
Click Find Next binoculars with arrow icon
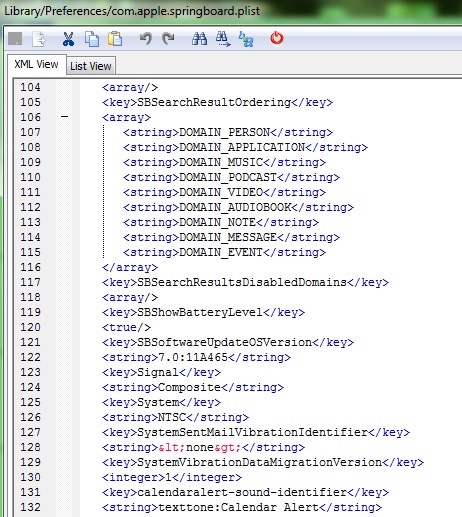(x=223, y=39)
